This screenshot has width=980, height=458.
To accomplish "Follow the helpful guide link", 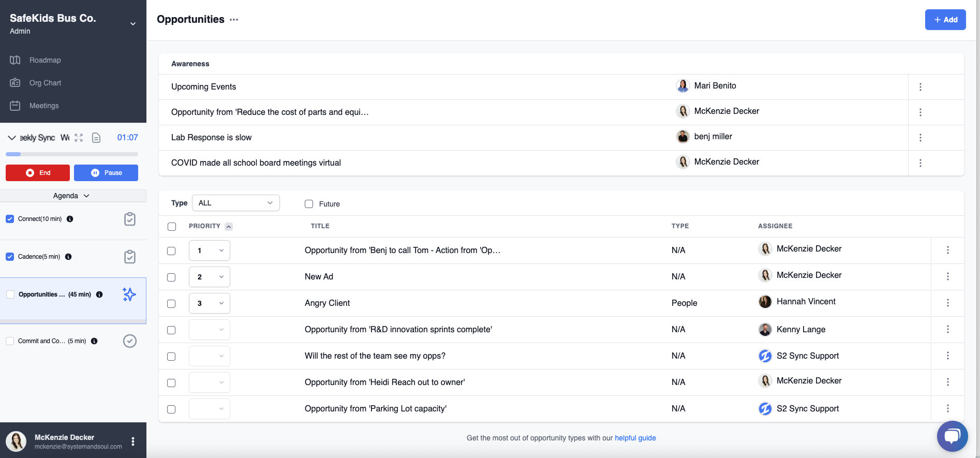I will click(x=635, y=438).
